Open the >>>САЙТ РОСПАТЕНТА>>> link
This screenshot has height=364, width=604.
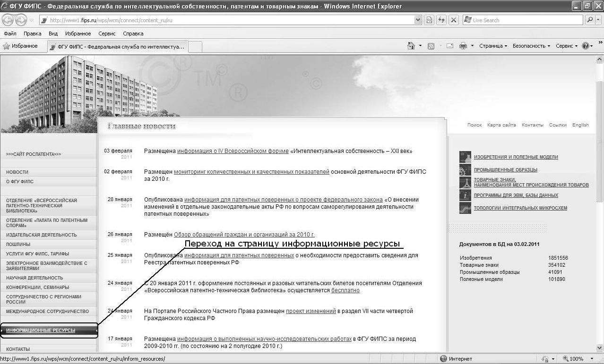pos(34,154)
